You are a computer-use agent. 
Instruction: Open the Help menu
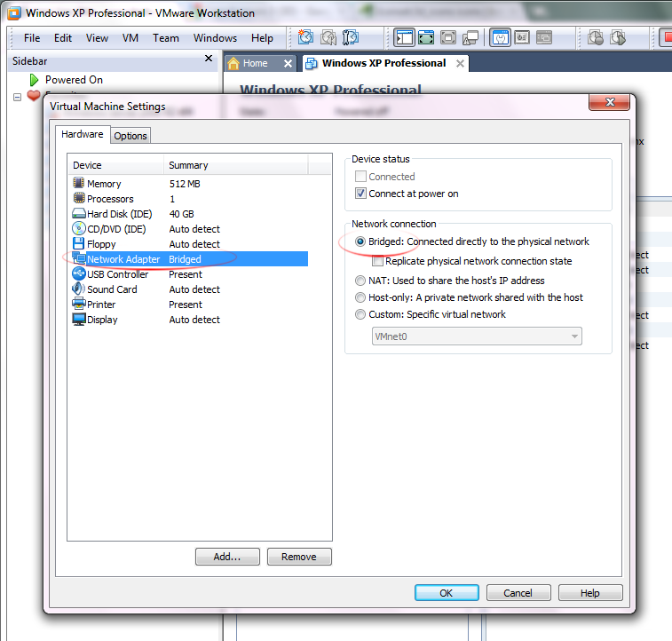point(262,38)
